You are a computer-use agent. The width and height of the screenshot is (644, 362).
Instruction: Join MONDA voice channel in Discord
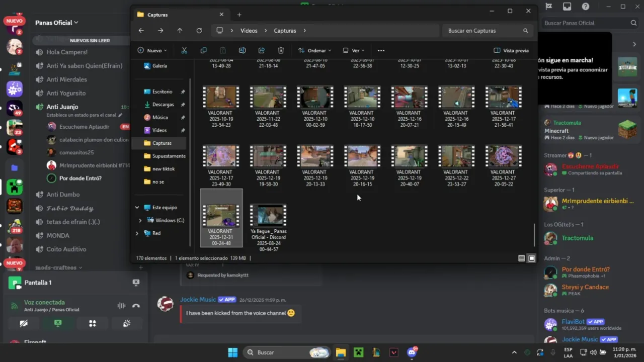point(58,235)
